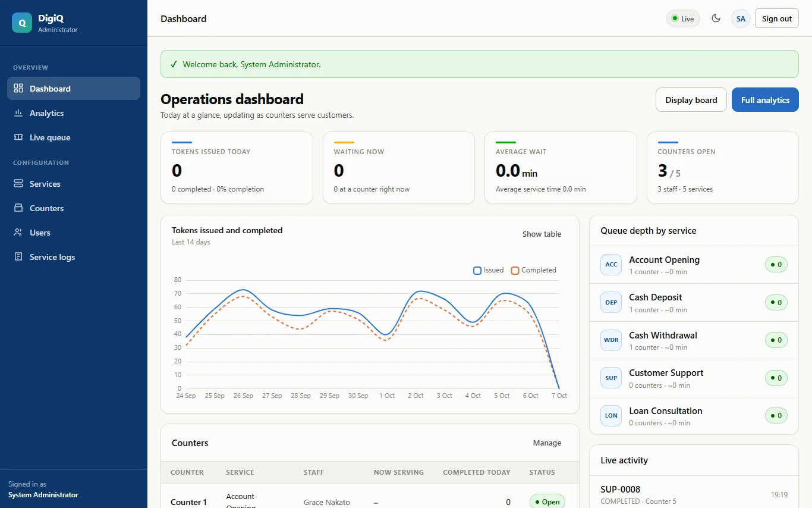
Task: Toggle the Issued series in chart legend
Action: pyautogui.click(x=489, y=270)
